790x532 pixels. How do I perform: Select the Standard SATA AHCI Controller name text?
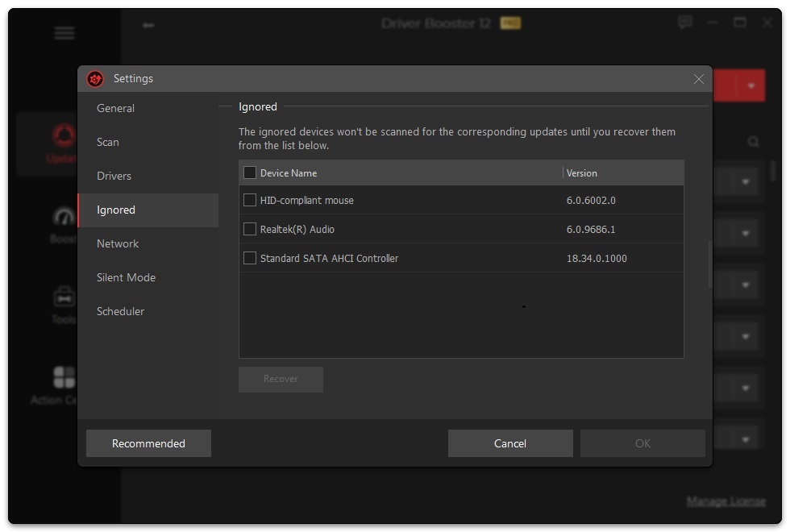pyautogui.click(x=330, y=259)
